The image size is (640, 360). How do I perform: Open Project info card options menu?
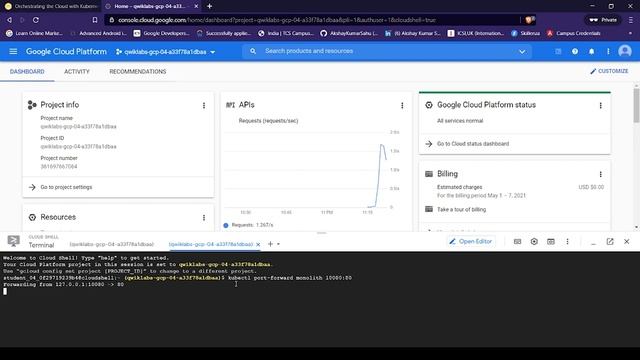pyautogui.click(x=204, y=105)
